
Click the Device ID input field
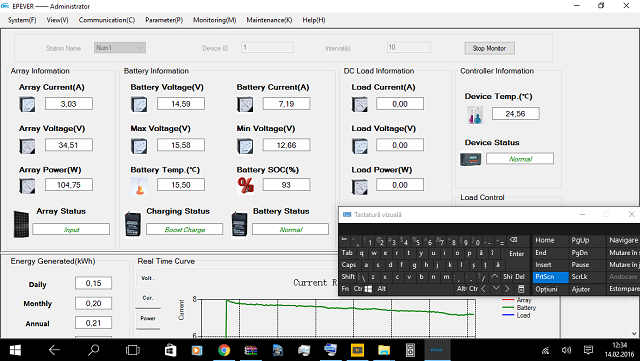click(x=267, y=47)
